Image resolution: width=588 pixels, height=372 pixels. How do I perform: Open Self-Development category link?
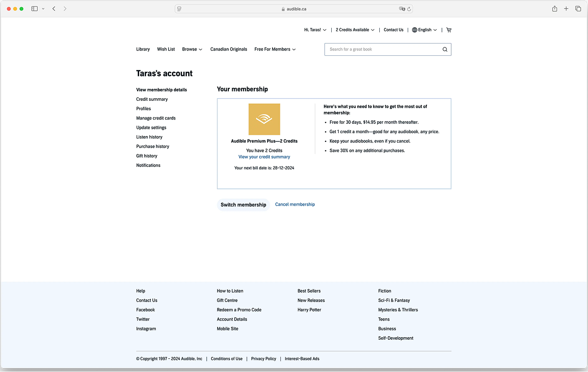click(396, 338)
